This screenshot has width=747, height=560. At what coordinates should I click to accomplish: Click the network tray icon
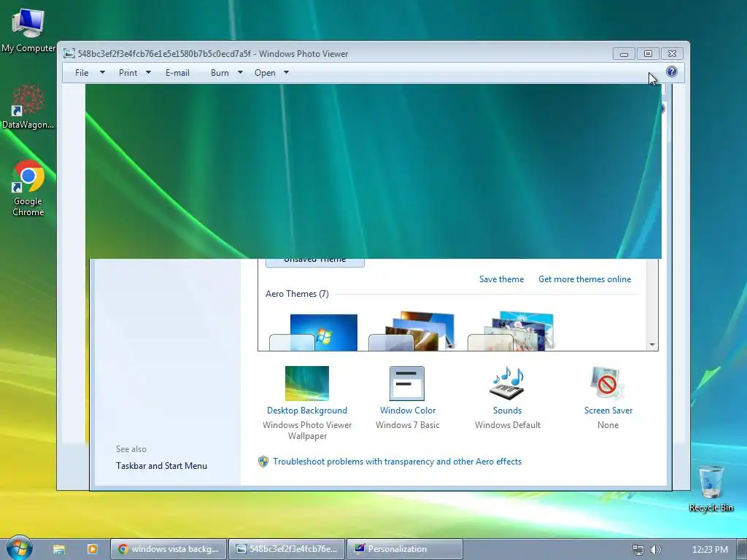[x=638, y=550]
